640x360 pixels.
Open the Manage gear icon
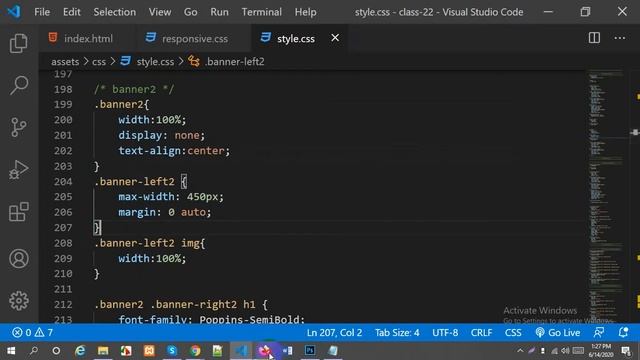tap(18, 300)
